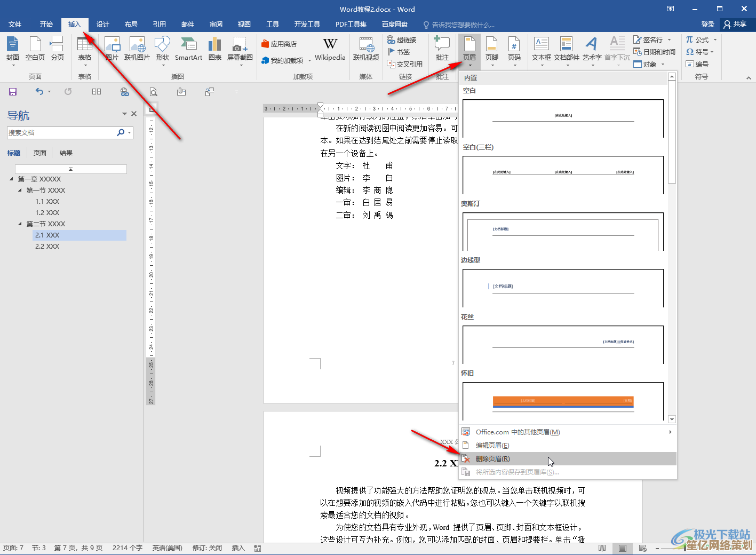The height and width of the screenshot is (555, 756).
Task: Click in the 搜索文档 search field
Action: point(61,133)
